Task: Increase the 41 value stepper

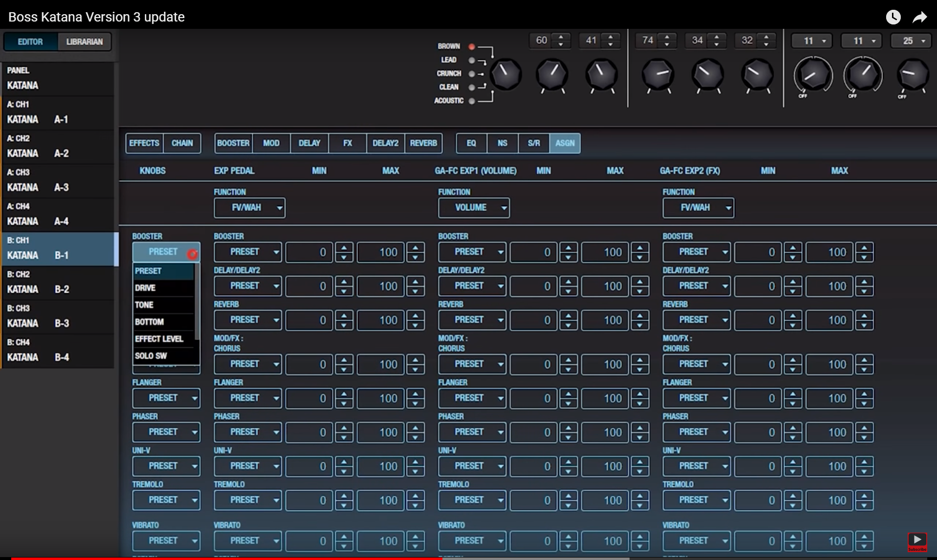Action: click(x=610, y=37)
